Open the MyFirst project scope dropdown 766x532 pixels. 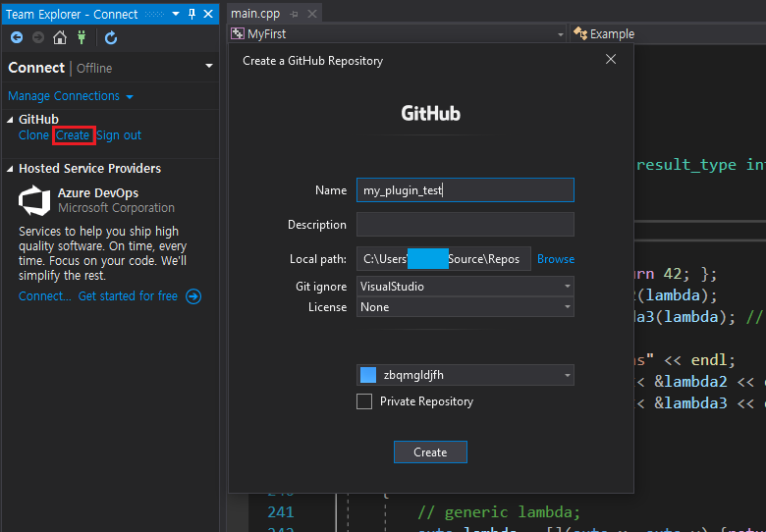[x=561, y=34]
